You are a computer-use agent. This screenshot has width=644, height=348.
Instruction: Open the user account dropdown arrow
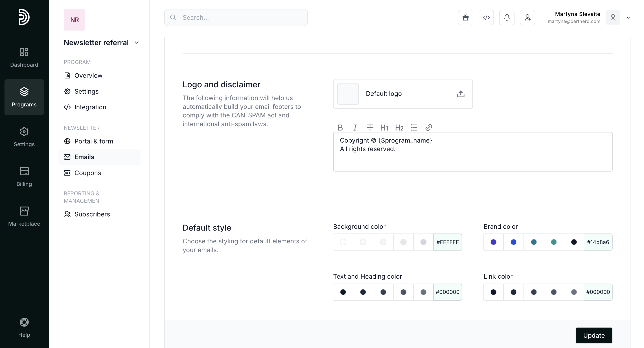628,18
